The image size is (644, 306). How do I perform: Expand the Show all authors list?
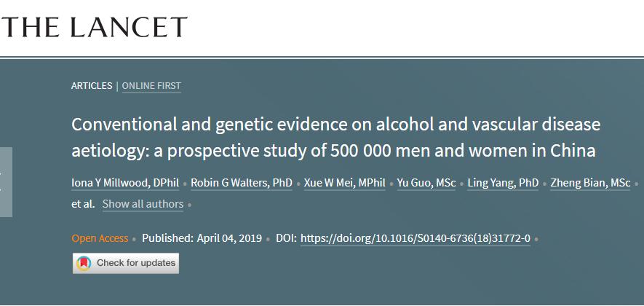pos(143,204)
